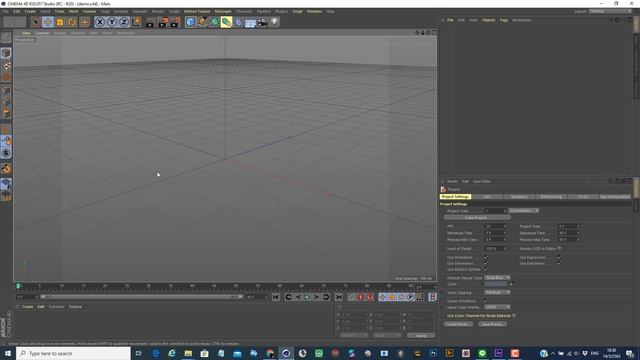Switch to Dynamics tab in attributes
The height and width of the screenshot is (360, 640).
(x=519, y=197)
